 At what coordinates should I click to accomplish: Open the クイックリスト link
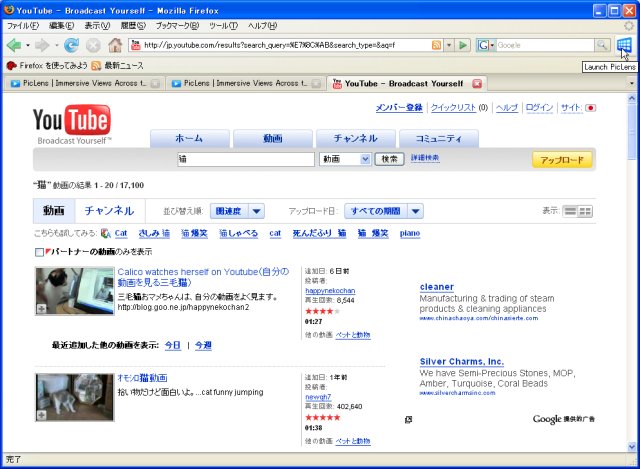pos(453,108)
